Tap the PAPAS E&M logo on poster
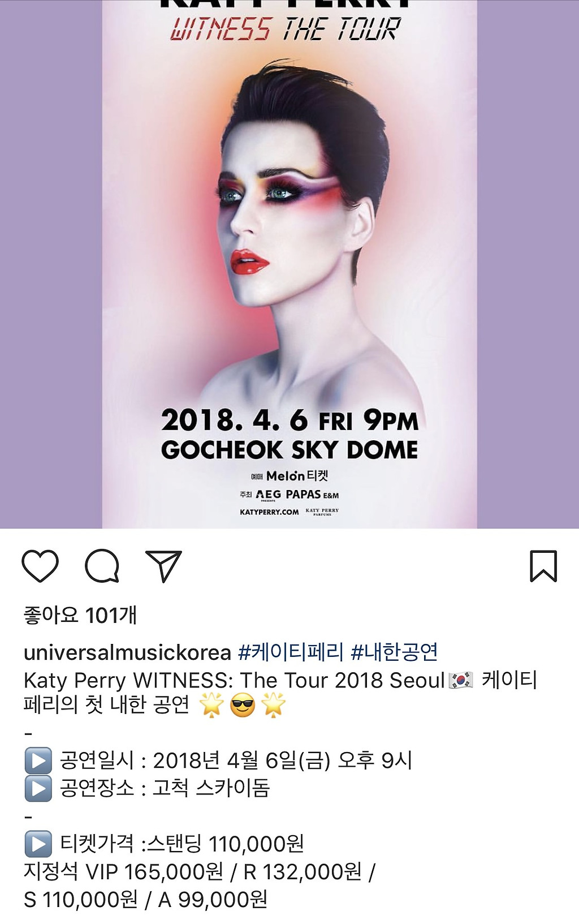Image resolution: width=579 pixels, height=924 pixels. tap(312, 495)
